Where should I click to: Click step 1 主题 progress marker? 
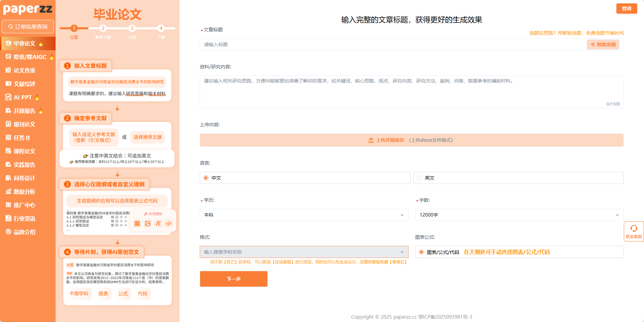tap(74, 28)
